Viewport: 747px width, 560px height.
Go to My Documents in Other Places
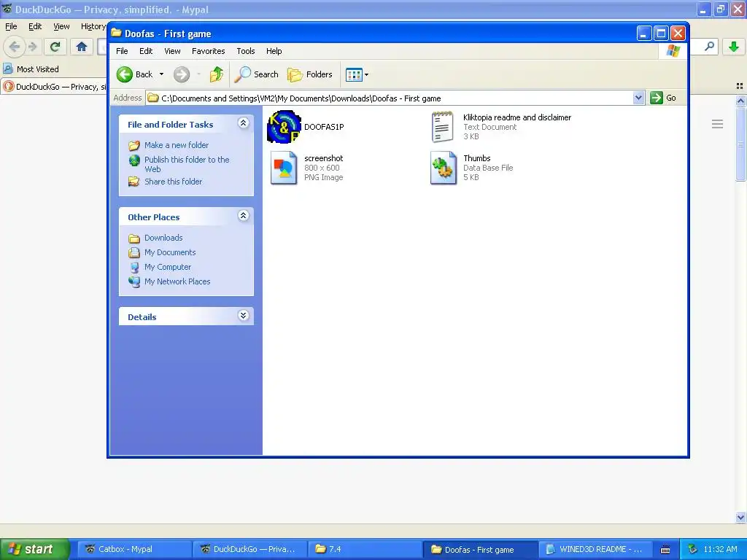170,252
